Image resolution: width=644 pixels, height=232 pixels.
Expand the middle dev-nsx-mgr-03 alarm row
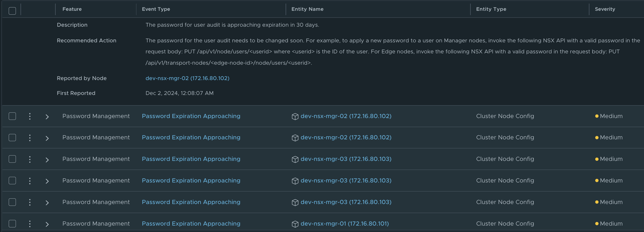tap(47, 181)
